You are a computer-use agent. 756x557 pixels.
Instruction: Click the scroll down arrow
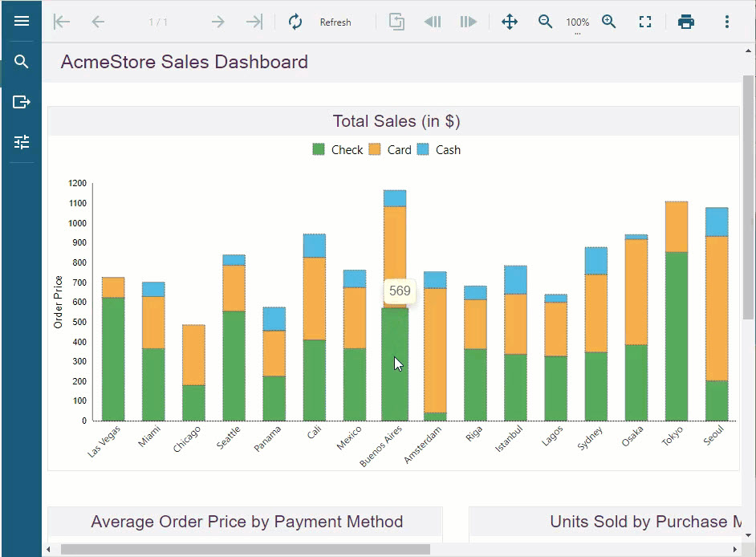748,535
